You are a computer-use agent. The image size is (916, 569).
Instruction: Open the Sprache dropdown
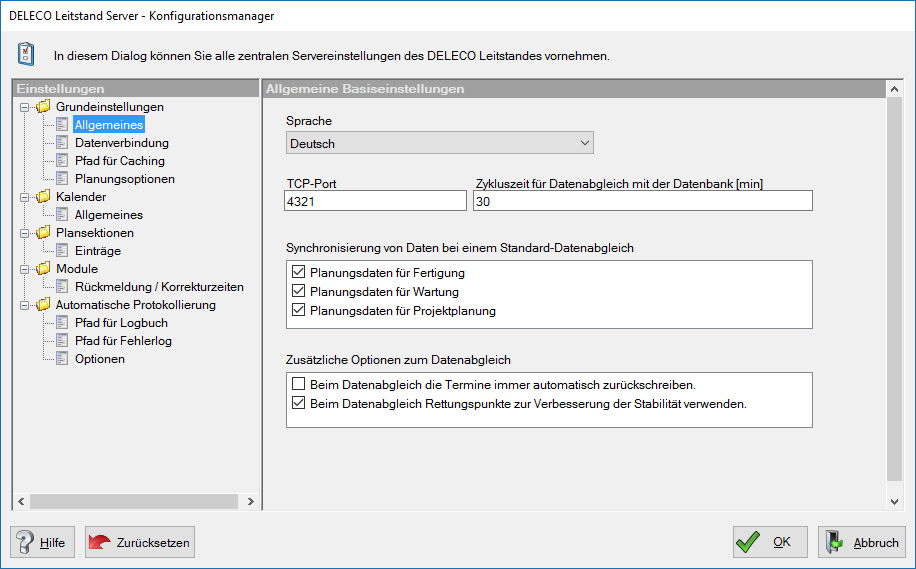(x=440, y=143)
